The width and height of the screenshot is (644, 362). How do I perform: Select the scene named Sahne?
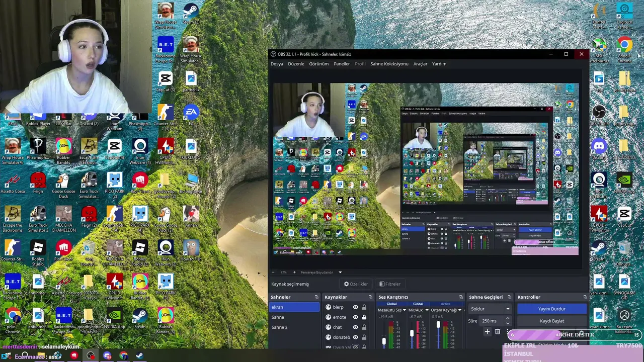294,317
